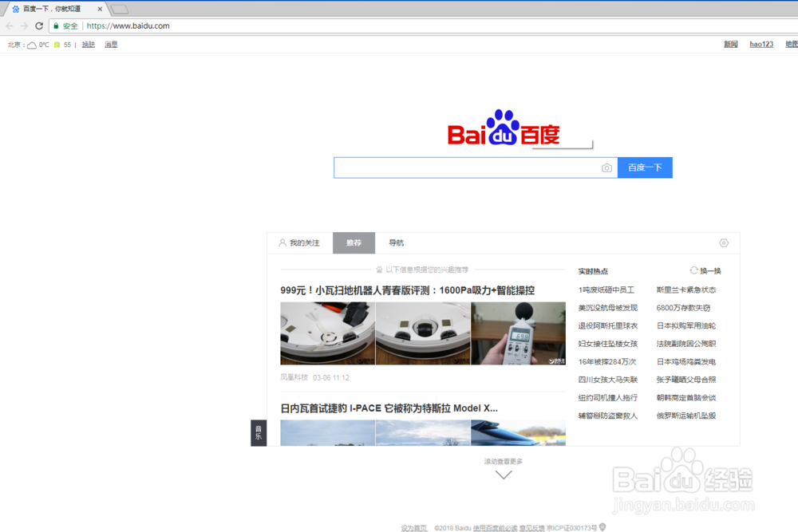Open hot topic 1吨废纸砸中员工
The height and width of the screenshot is (532, 798).
pyautogui.click(x=606, y=290)
